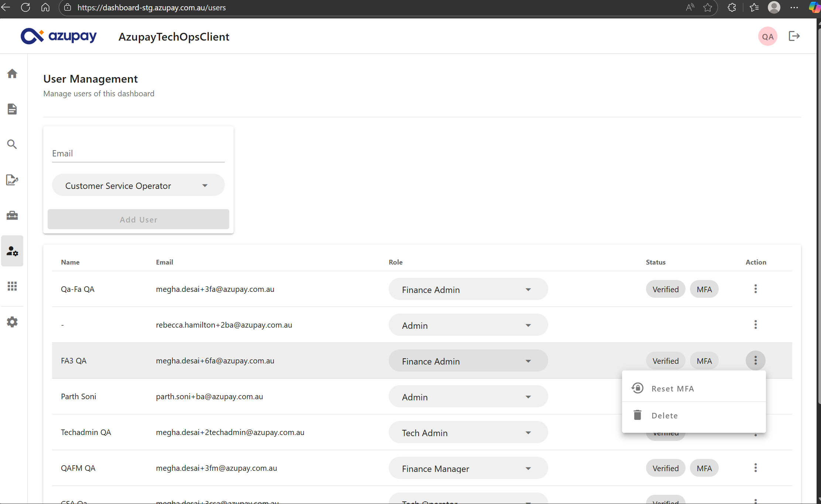Click the browser refresh button
The height and width of the screenshot is (504, 821).
tap(25, 7)
